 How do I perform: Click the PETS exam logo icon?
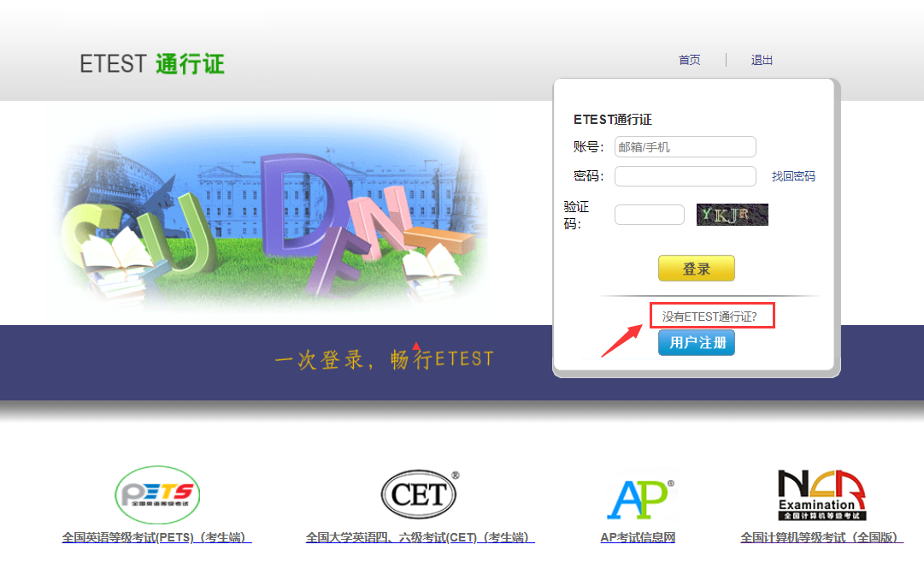coord(157,494)
